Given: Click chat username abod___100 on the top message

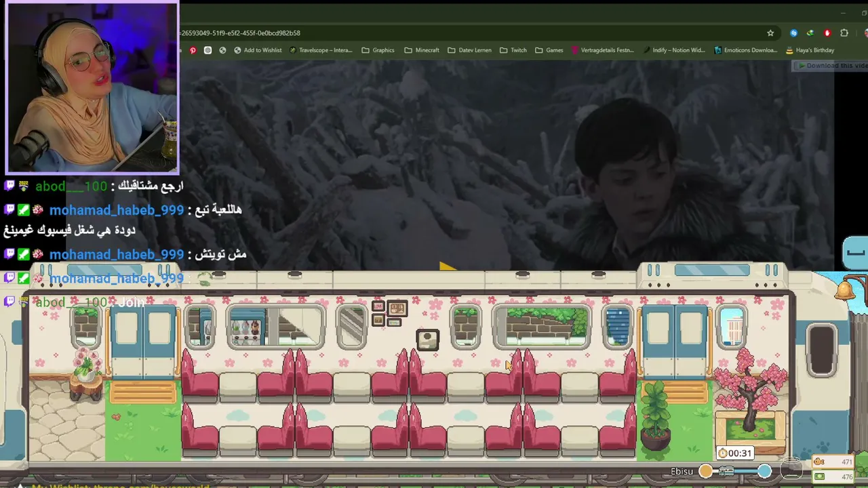Looking at the screenshot, I should coord(71,186).
